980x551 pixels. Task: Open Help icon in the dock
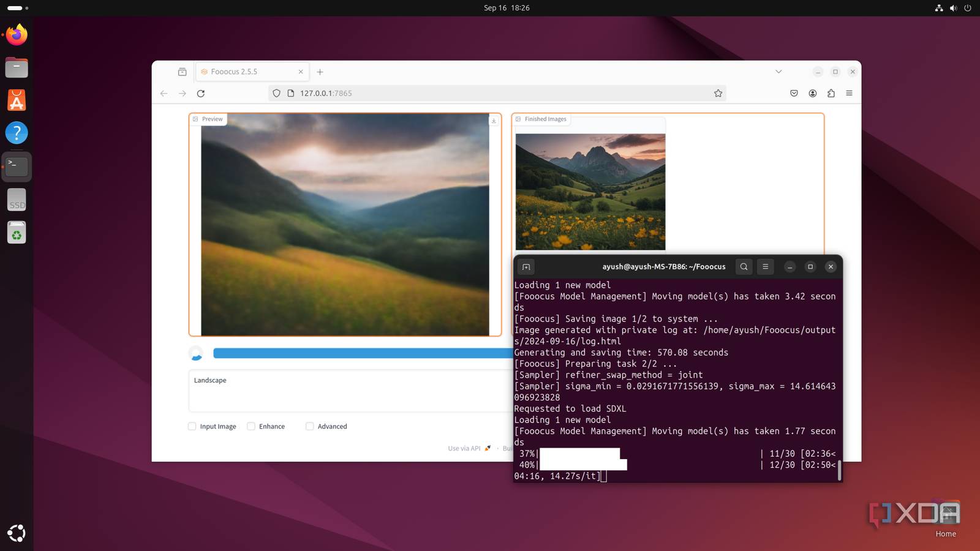pyautogui.click(x=17, y=133)
